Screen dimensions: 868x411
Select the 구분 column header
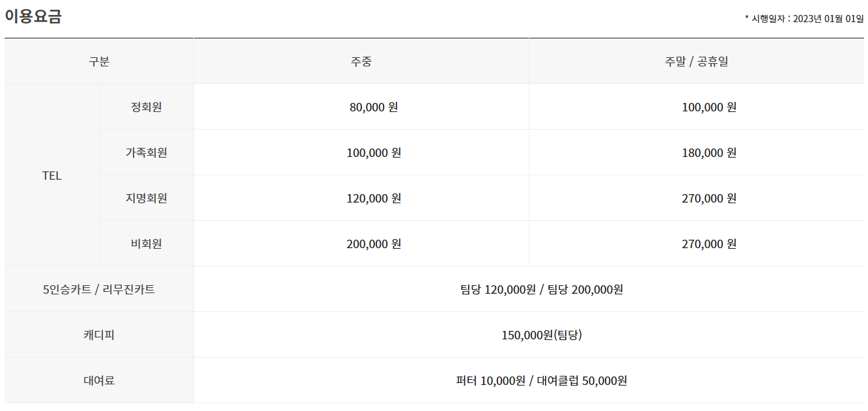pos(99,62)
